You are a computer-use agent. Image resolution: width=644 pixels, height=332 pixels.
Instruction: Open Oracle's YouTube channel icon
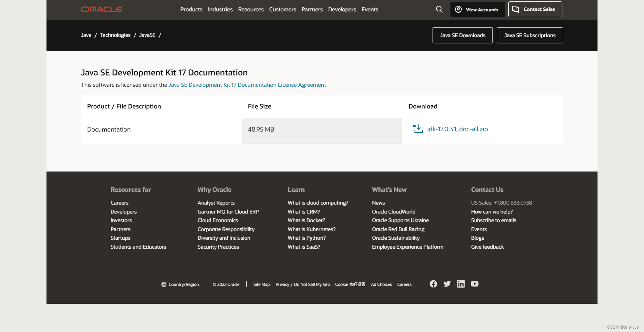[x=475, y=284]
